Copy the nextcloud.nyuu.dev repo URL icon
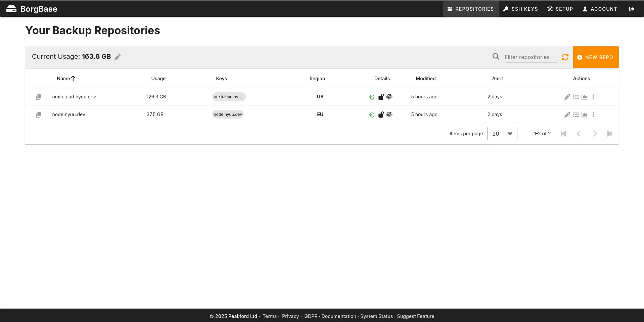Image resolution: width=644 pixels, height=322 pixels. pos(39,97)
